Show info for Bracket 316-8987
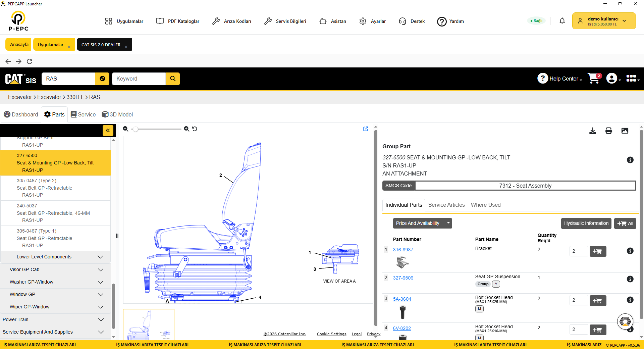644x349 pixels. point(630,251)
